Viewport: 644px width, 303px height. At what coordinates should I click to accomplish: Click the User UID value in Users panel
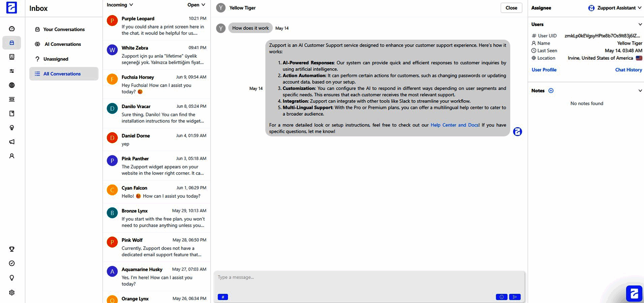603,36
